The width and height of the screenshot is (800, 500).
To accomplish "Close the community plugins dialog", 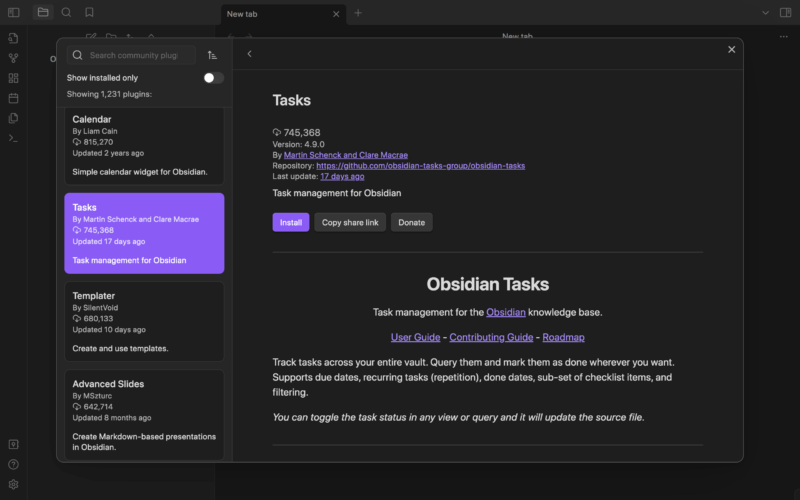I will point(732,49).
